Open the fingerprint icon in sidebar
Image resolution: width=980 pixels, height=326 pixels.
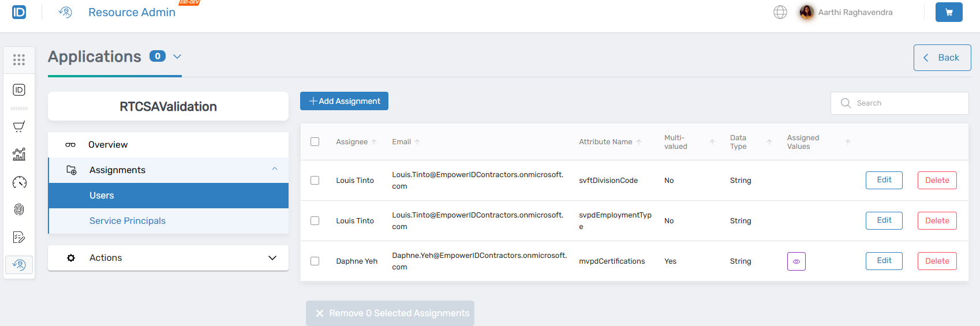tap(19, 209)
